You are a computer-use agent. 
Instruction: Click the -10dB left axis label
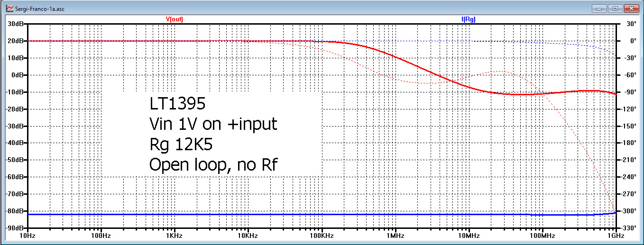click(x=14, y=92)
